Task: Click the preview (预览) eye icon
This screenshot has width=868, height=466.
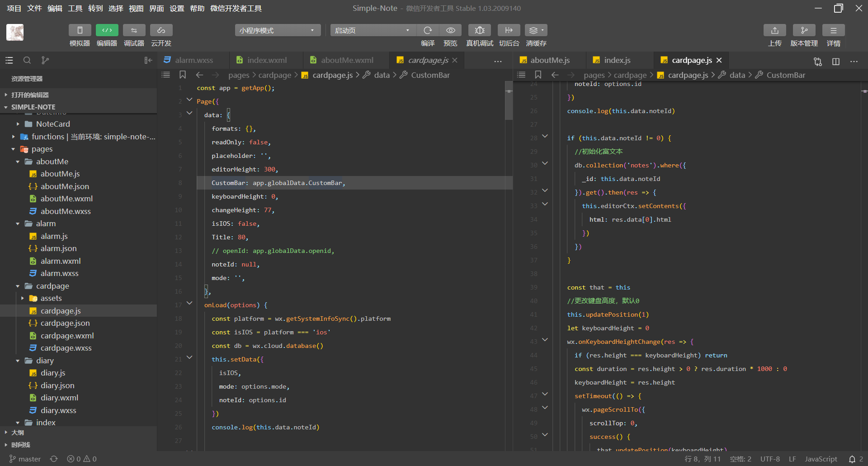Action: (450, 30)
